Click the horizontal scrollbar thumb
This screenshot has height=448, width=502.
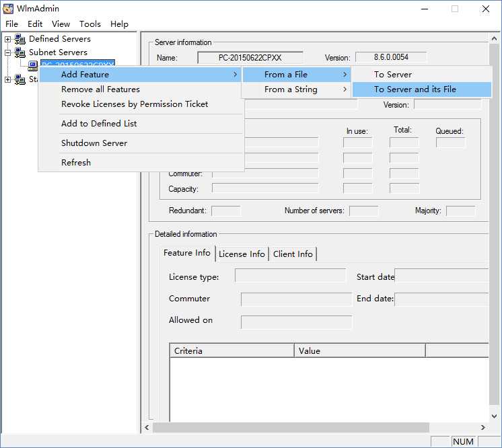click(x=291, y=428)
